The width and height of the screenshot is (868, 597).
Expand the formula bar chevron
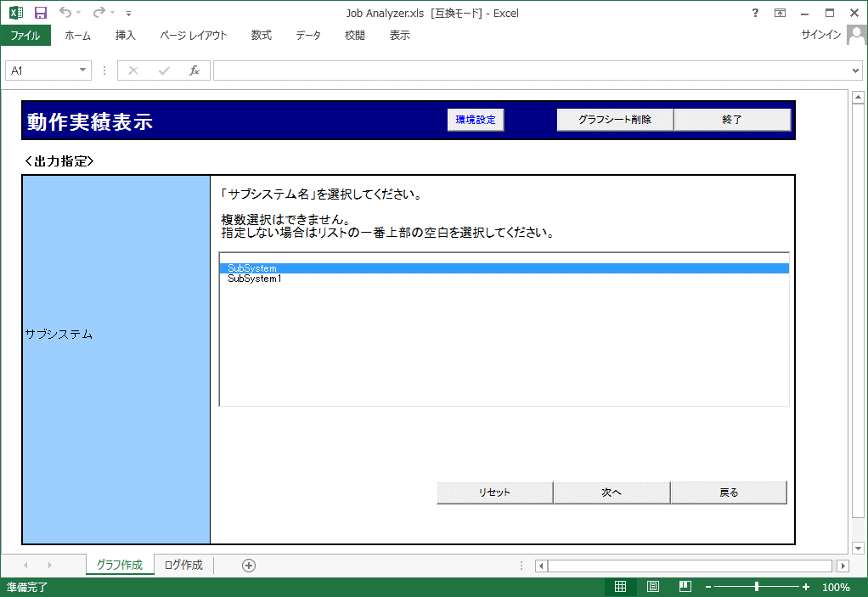855,70
